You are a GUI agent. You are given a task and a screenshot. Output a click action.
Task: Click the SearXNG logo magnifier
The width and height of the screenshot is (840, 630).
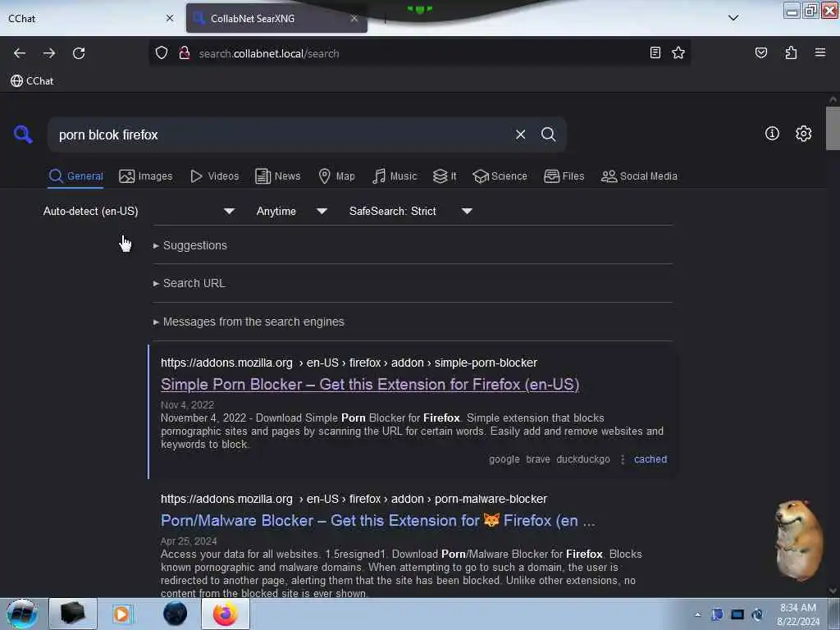[x=23, y=134]
